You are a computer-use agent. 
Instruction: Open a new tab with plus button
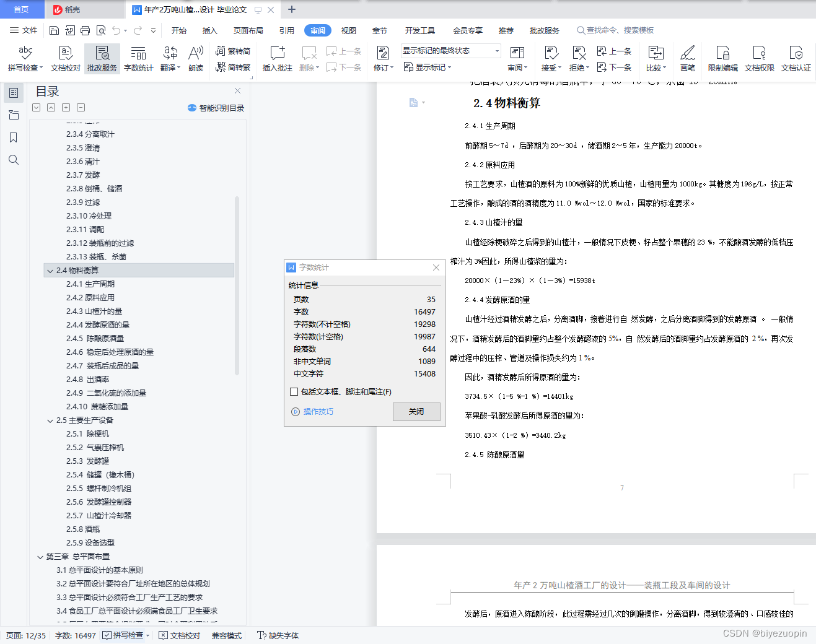click(292, 9)
